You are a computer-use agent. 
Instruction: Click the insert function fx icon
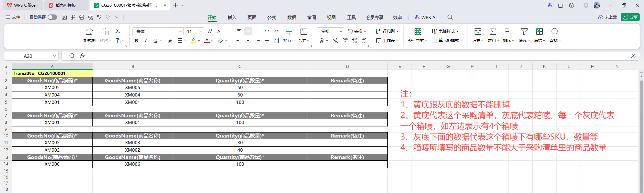82,56
